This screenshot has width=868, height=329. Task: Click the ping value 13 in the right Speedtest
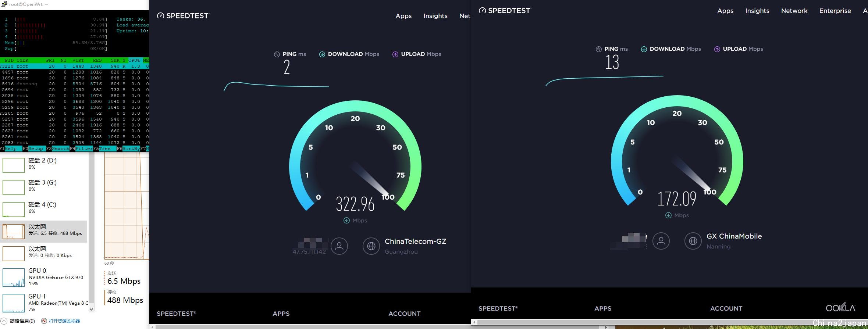point(612,62)
